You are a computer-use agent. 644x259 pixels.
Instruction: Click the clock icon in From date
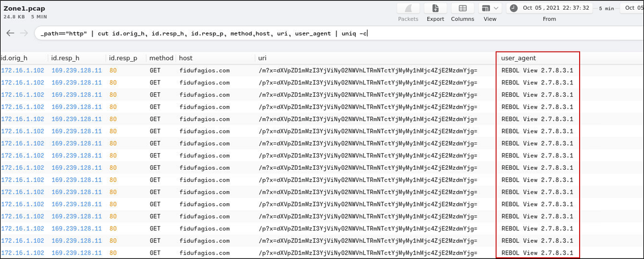[514, 8]
